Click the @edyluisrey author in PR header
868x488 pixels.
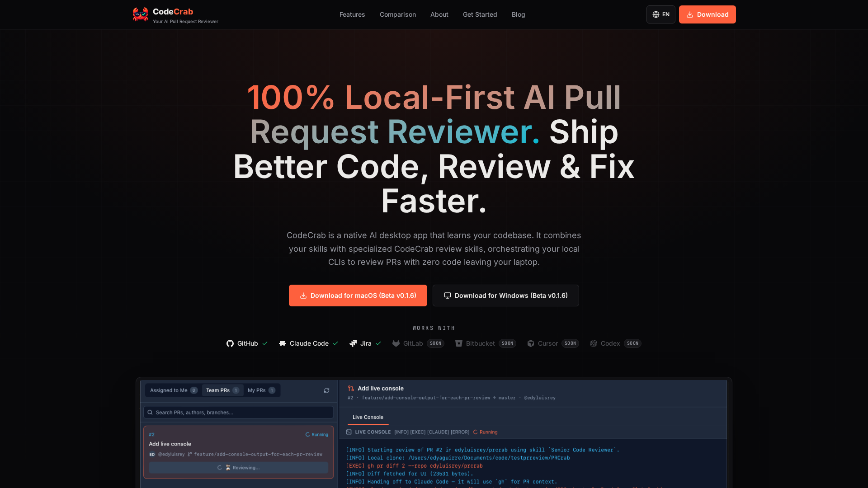(x=540, y=398)
